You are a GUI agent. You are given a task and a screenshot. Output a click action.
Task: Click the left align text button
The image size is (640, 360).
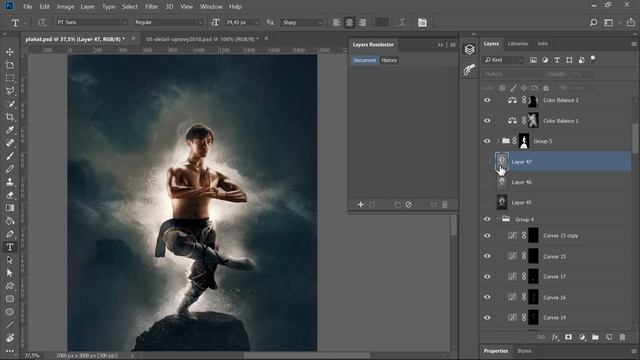click(336, 22)
